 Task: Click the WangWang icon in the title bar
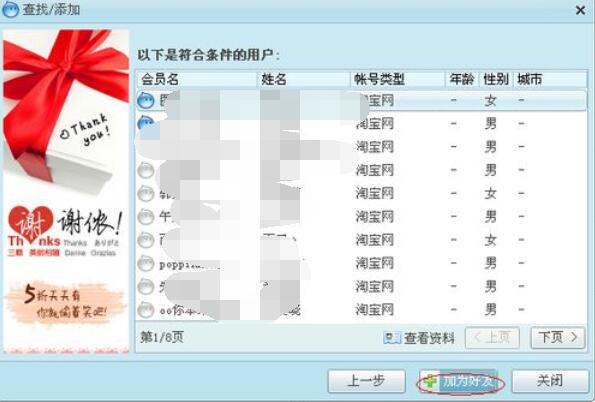10,9
